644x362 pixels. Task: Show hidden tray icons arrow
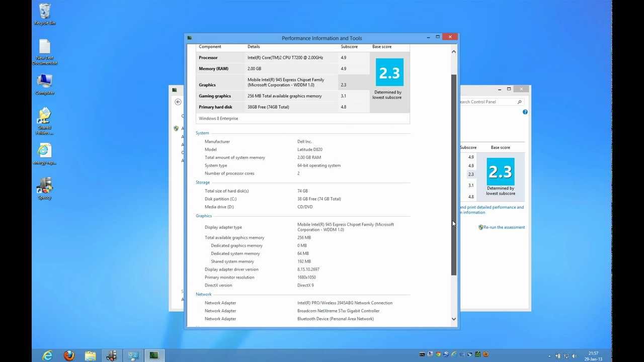pos(549,356)
